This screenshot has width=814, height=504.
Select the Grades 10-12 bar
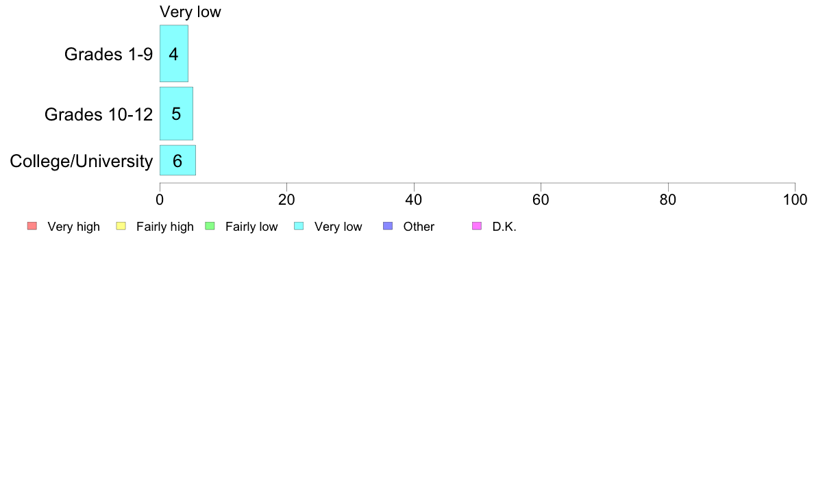click(x=177, y=114)
